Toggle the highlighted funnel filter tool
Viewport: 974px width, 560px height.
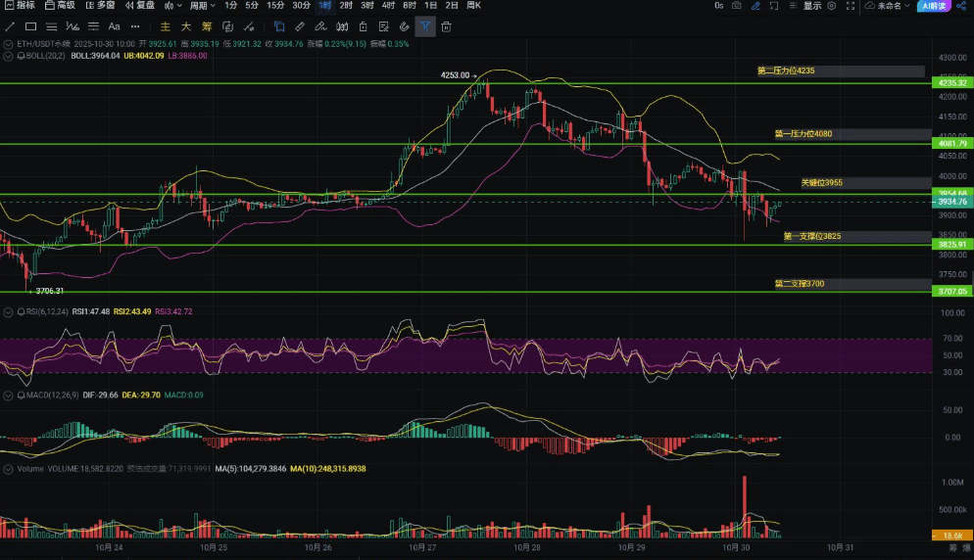click(x=424, y=26)
